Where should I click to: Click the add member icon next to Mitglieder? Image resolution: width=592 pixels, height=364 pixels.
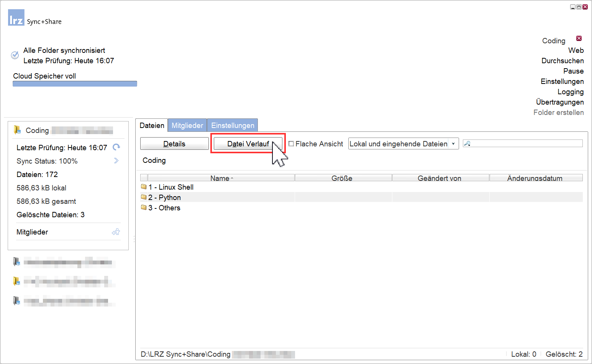(x=116, y=232)
